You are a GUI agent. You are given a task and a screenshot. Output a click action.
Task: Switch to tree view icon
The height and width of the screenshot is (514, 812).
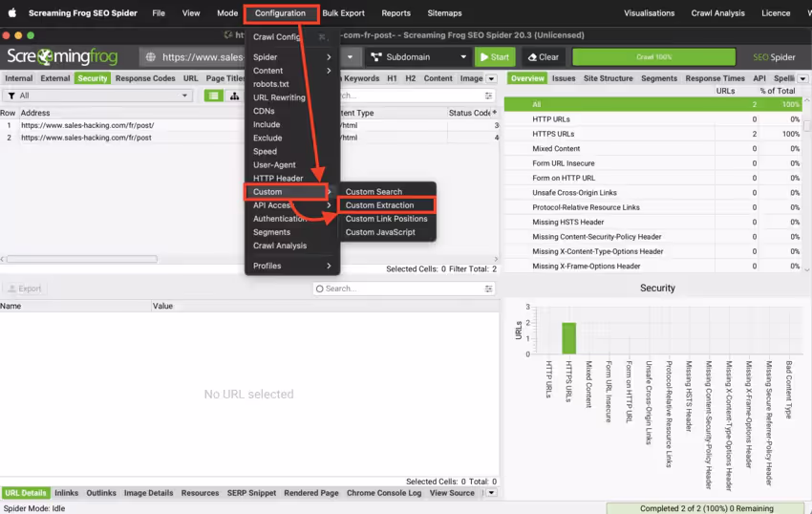tap(235, 96)
